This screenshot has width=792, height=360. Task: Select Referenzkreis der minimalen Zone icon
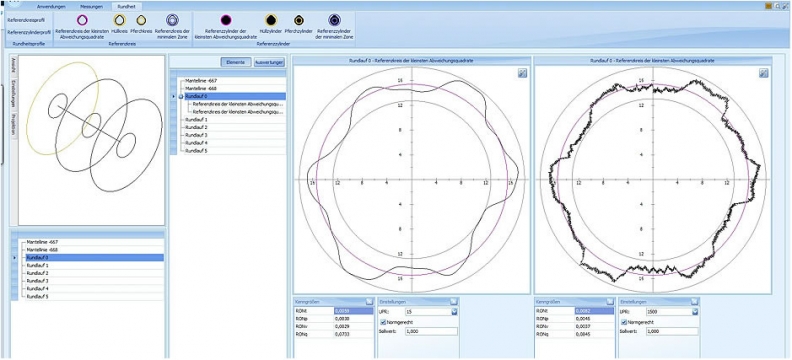pos(172,20)
